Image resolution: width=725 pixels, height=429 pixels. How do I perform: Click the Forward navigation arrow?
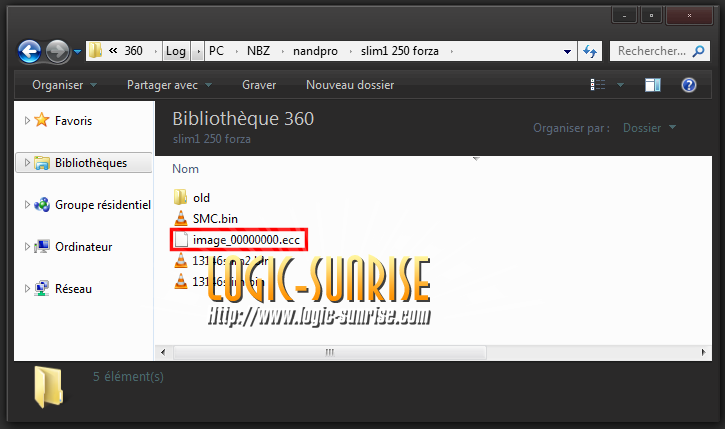57,50
